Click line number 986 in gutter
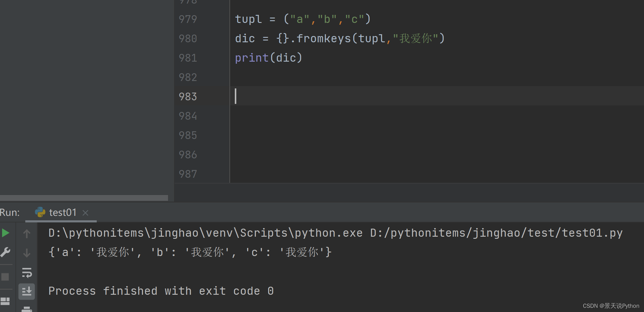The image size is (644, 312). click(x=188, y=155)
